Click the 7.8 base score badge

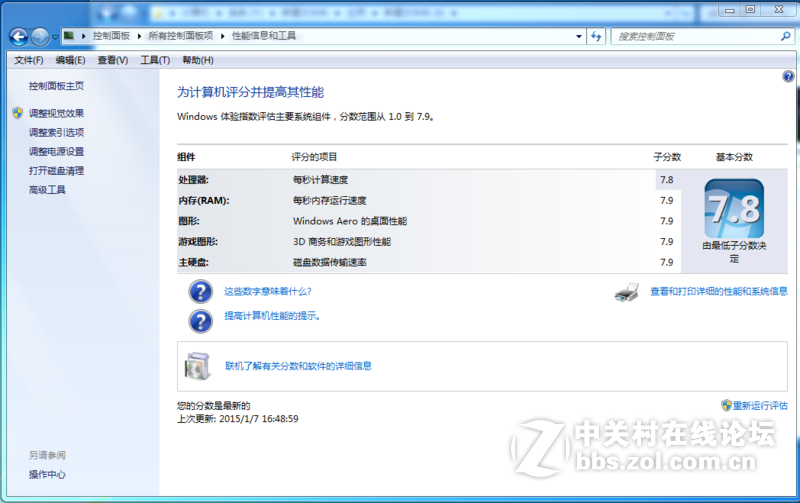click(x=734, y=208)
